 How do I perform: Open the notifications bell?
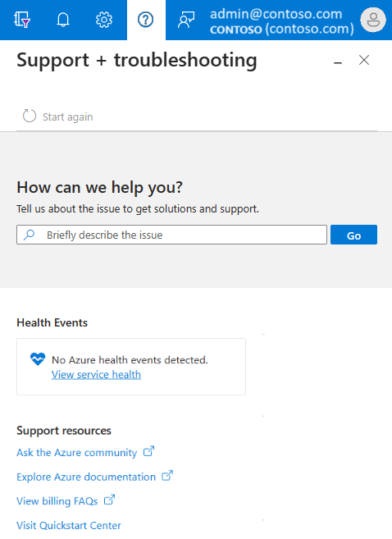click(63, 20)
